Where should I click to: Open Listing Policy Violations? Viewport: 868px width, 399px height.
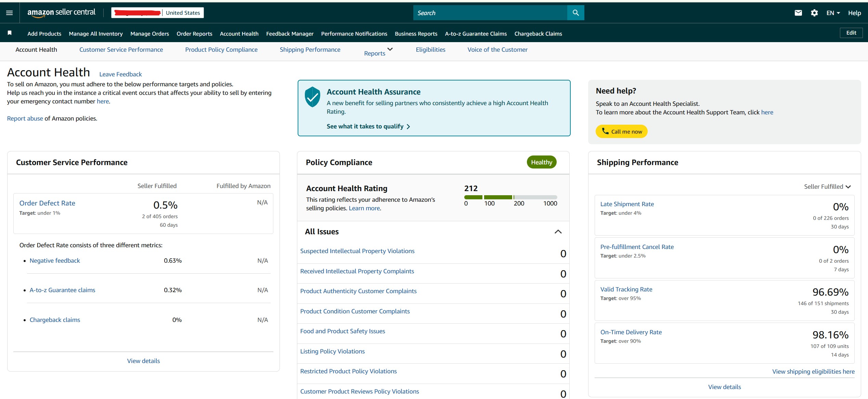pos(332,351)
